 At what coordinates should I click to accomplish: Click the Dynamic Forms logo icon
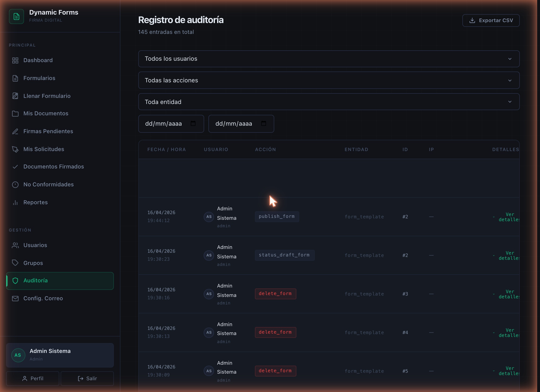point(16,16)
